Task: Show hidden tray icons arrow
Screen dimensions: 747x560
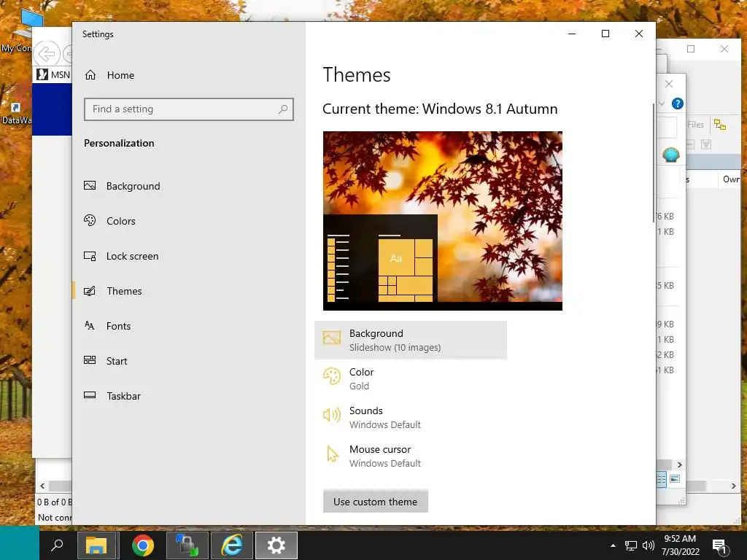Action: 613,545
